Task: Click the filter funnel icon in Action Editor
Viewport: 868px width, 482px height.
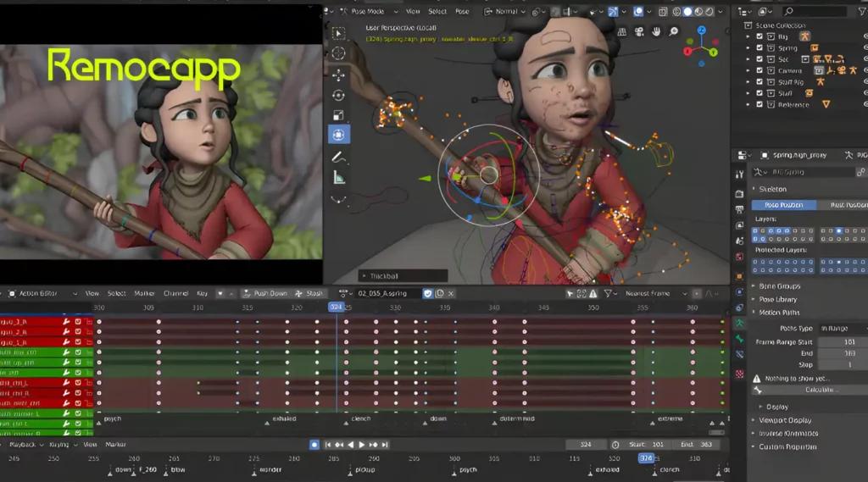Action: [608, 293]
